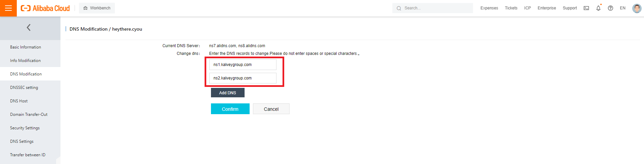Open the help question mark icon
644x164 pixels.
point(610,8)
